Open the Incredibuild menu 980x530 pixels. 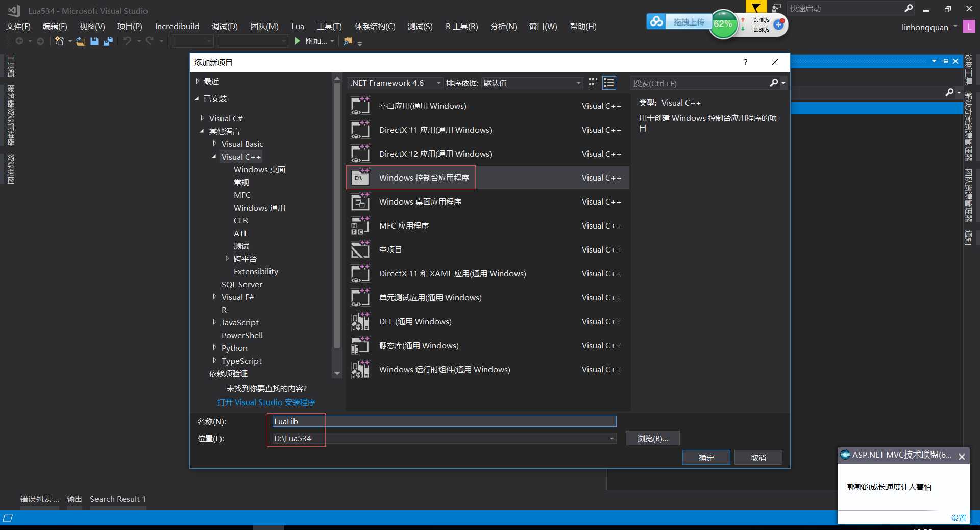tap(177, 26)
